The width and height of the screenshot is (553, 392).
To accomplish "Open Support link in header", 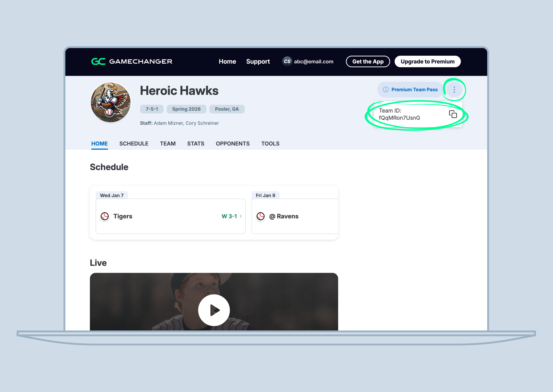I will tap(258, 61).
